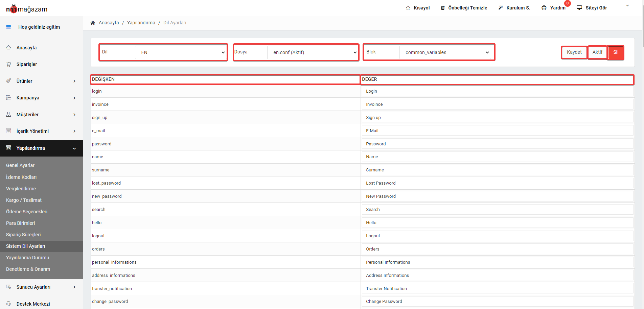
Task: Toggle the hamburger menu icon
Action: tap(8, 27)
